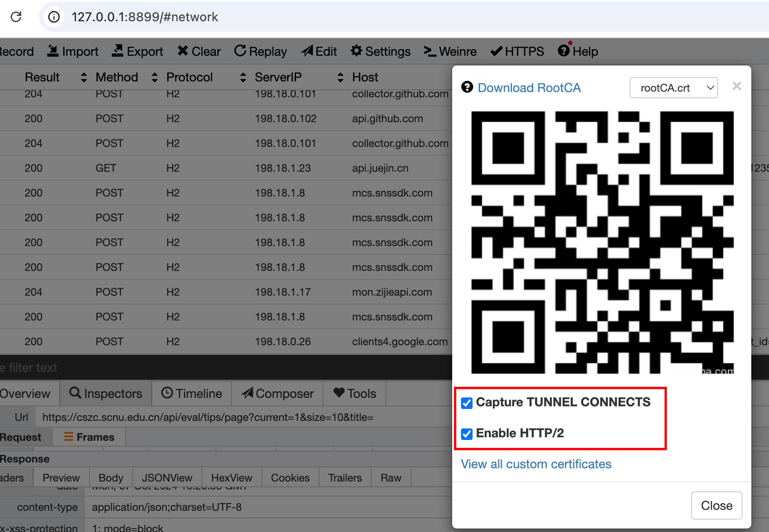Click the 198.18.0.102 ServerIP cell
This screenshot has height=532, width=769.
[x=286, y=119]
